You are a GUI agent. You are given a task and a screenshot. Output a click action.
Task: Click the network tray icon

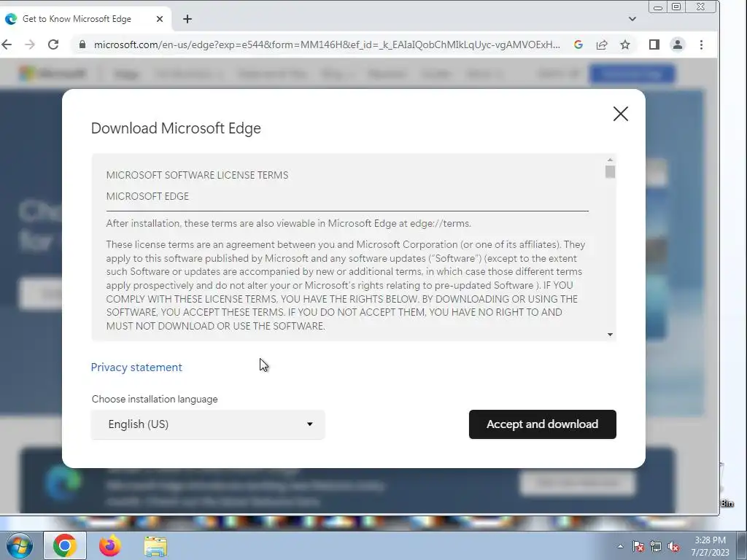[656, 547]
